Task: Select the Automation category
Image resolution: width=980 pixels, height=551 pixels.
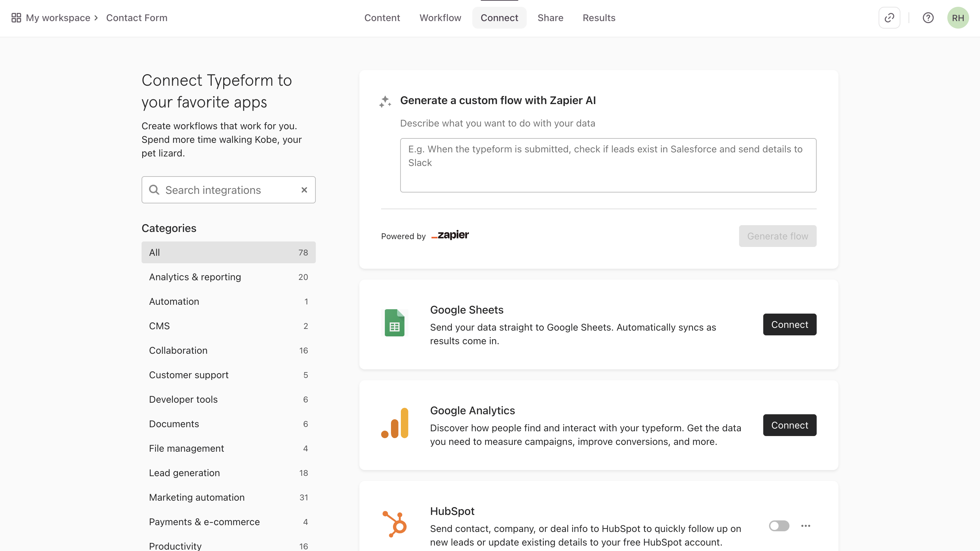Action: click(x=228, y=301)
